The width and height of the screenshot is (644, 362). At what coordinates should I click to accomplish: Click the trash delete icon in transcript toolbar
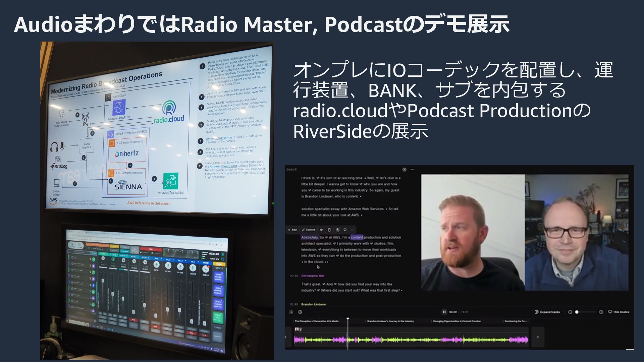329,230
